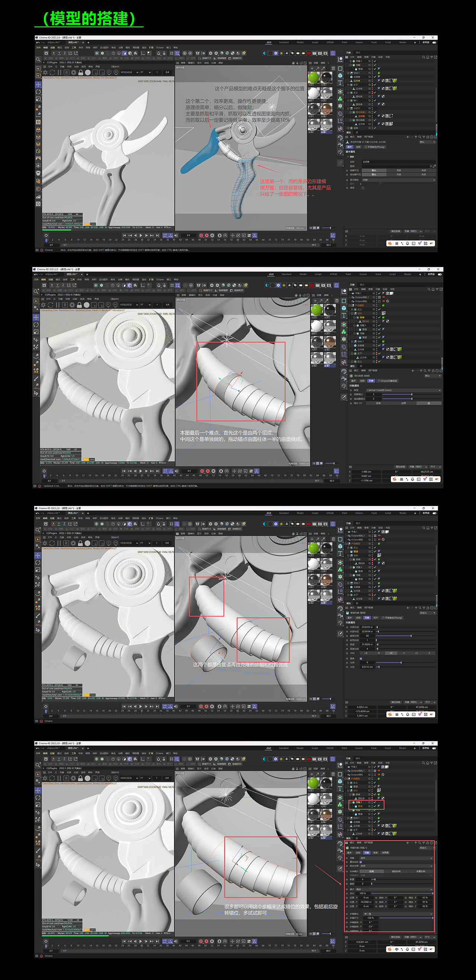Image resolution: width=476 pixels, height=980 pixels.
Task: Pick the material eyedropper icon in first screenshot
Action: click(323, 68)
